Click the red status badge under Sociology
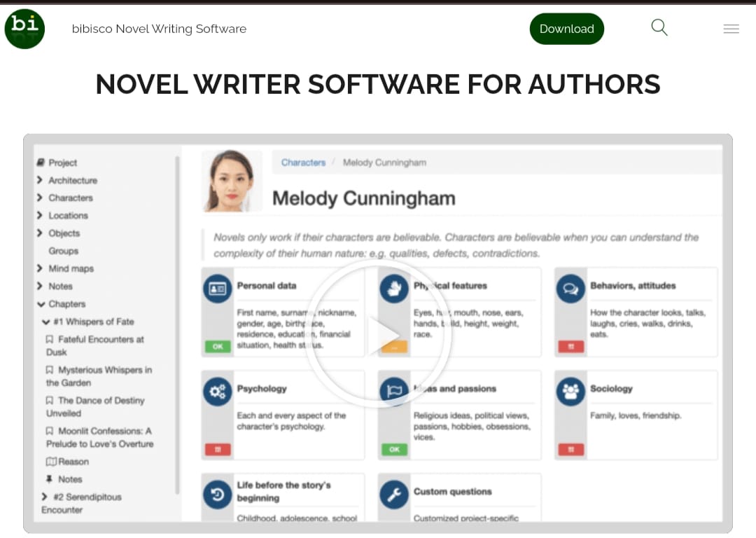This screenshot has height=538, width=756. tap(571, 450)
